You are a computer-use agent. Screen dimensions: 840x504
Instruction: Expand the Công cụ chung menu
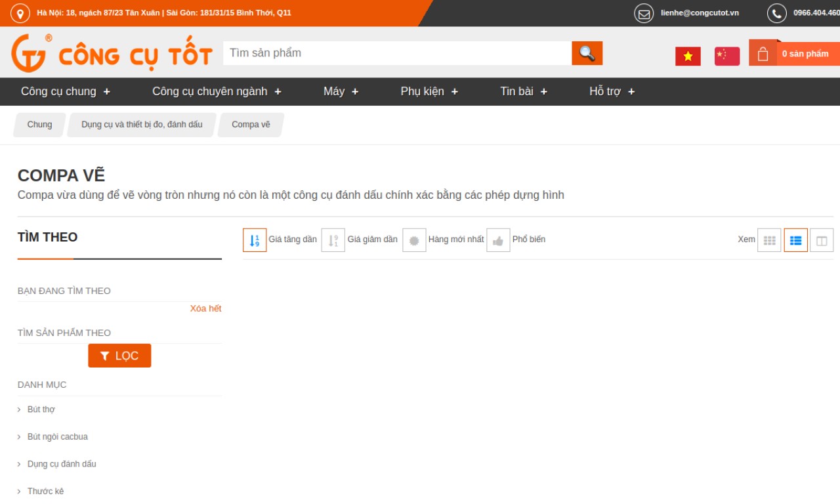[x=66, y=91]
